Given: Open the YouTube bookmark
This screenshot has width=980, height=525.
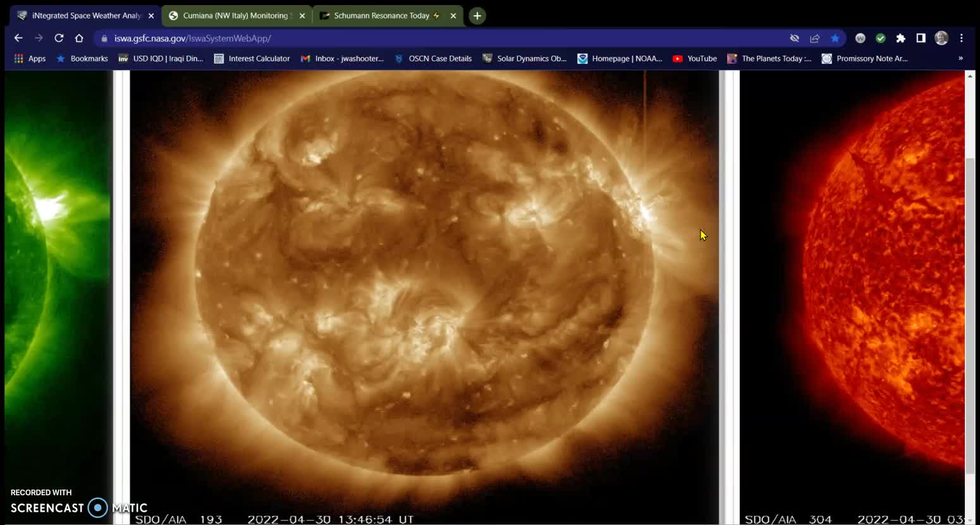Looking at the screenshot, I should 694,59.
